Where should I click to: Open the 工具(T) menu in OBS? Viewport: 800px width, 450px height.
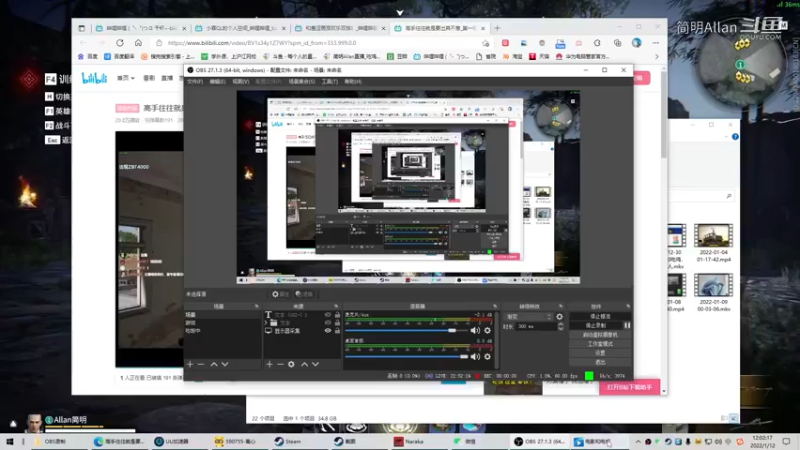pos(330,82)
